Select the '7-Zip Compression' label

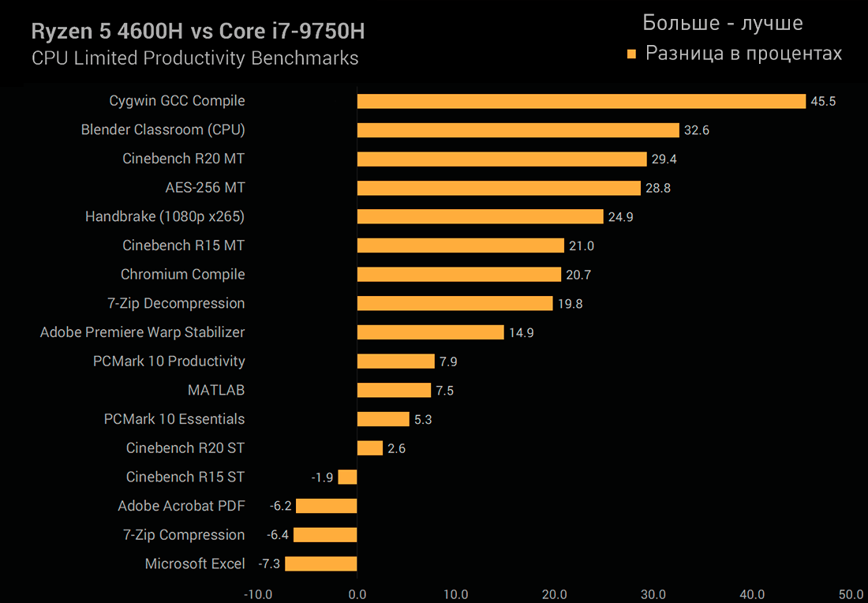click(x=184, y=534)
